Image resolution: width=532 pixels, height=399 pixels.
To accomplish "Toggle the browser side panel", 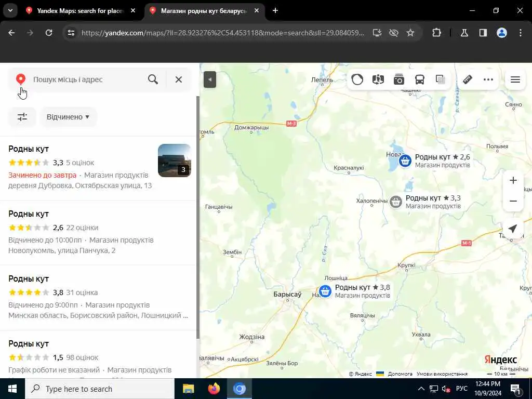I will point(483,33).
